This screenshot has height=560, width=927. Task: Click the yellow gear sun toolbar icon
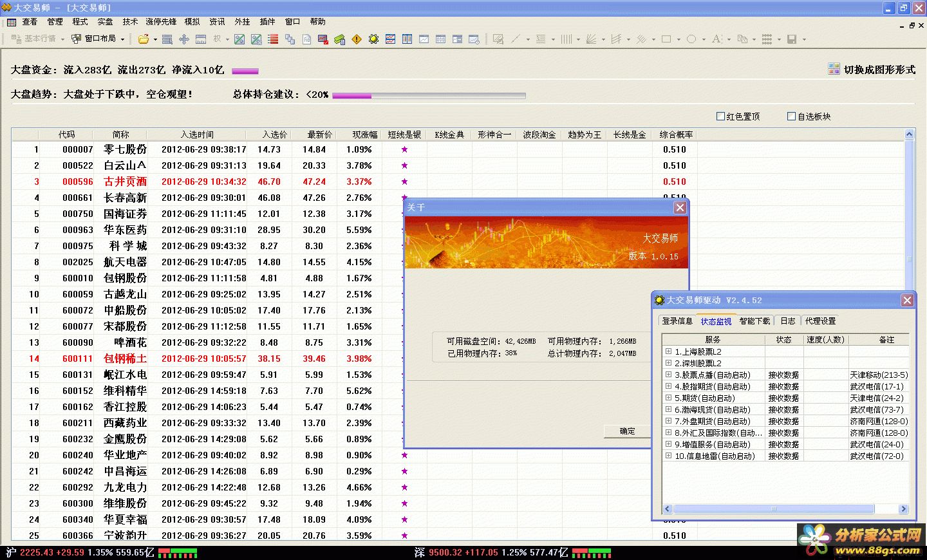pos(373,39)
